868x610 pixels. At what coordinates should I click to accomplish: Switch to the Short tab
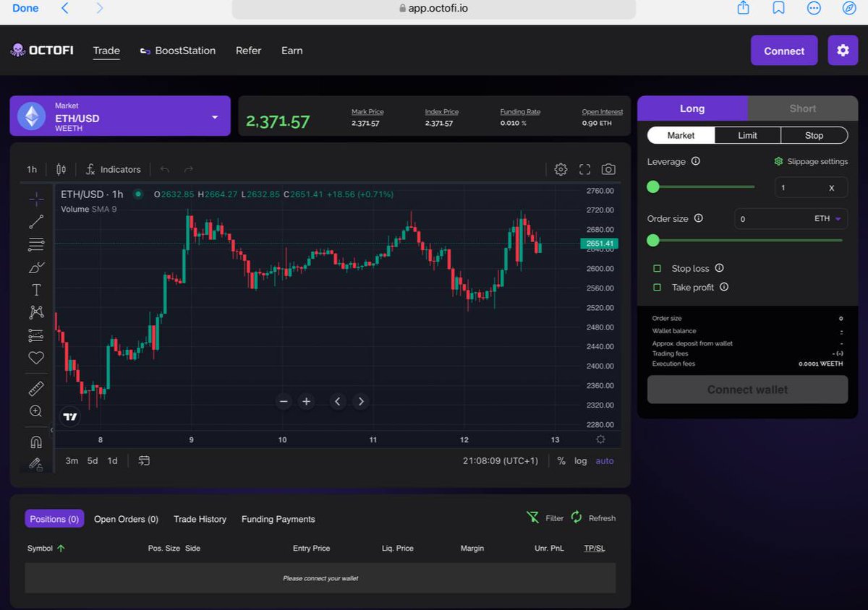(x=803, y=108)
